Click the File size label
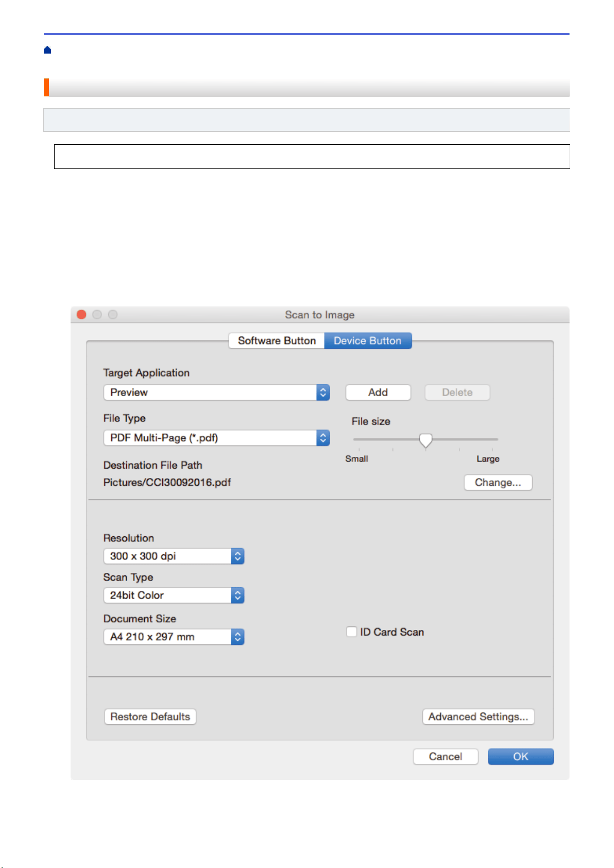The image size is (614, 868). click(371, 421)
